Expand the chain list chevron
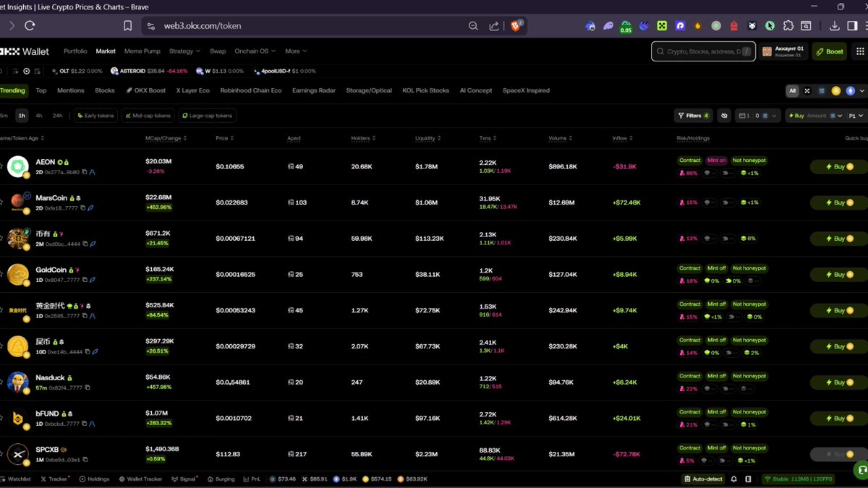Image resolution: width=868 pixels, height=488 pixels. [861, 91]
